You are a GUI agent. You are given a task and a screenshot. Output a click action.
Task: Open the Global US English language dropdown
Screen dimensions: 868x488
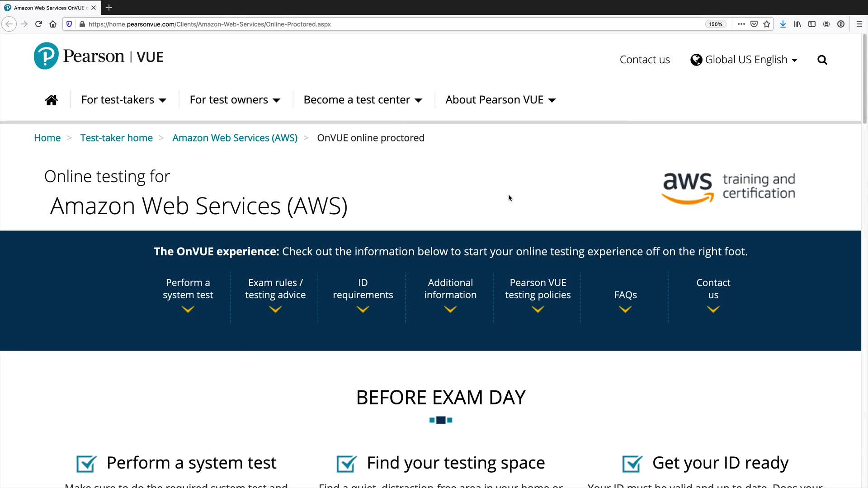coord(744,60)
